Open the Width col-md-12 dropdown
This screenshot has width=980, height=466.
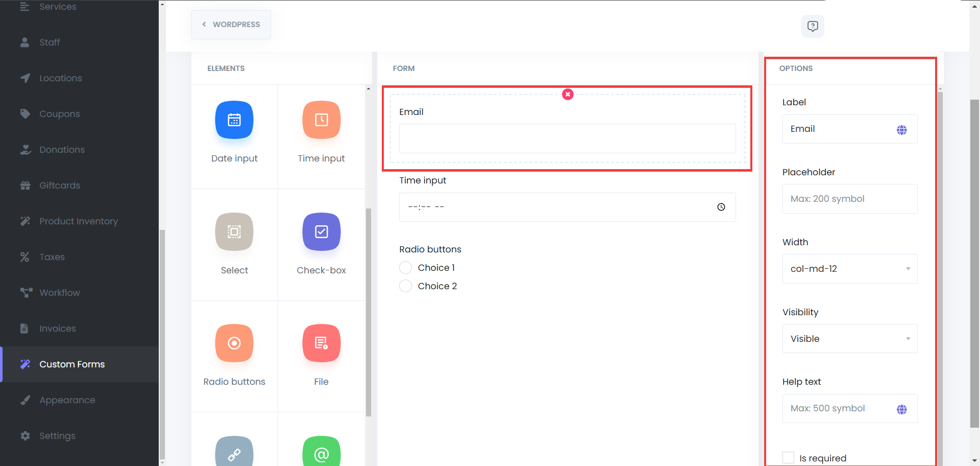(850, 269)
